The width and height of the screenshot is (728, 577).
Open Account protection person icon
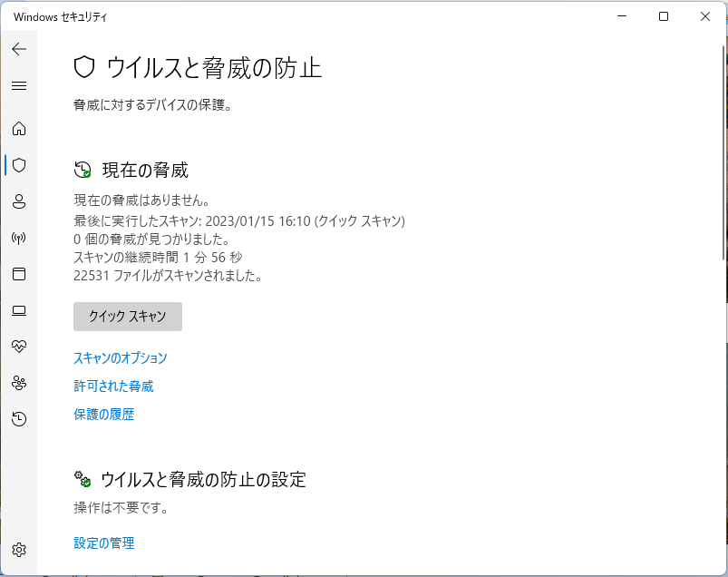tap(19, 201)
